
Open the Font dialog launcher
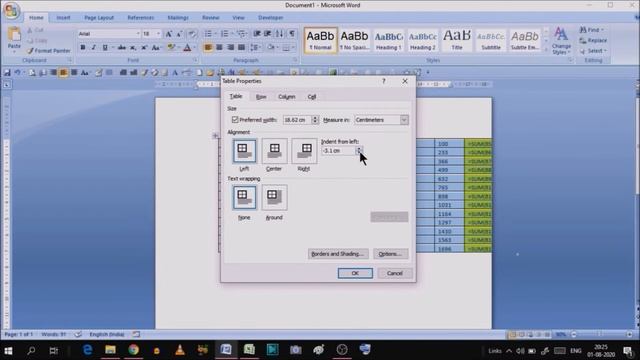194,60
